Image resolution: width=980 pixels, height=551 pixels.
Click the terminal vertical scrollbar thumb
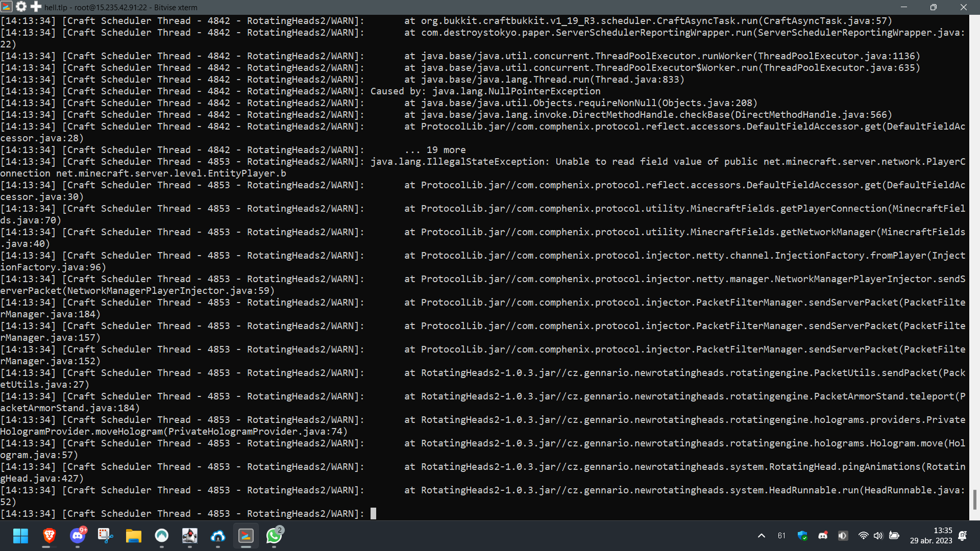(x=974, y=499)
